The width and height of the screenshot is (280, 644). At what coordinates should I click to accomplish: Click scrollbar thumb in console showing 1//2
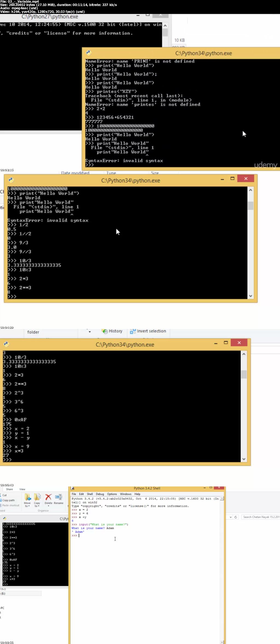click(250, 206)
